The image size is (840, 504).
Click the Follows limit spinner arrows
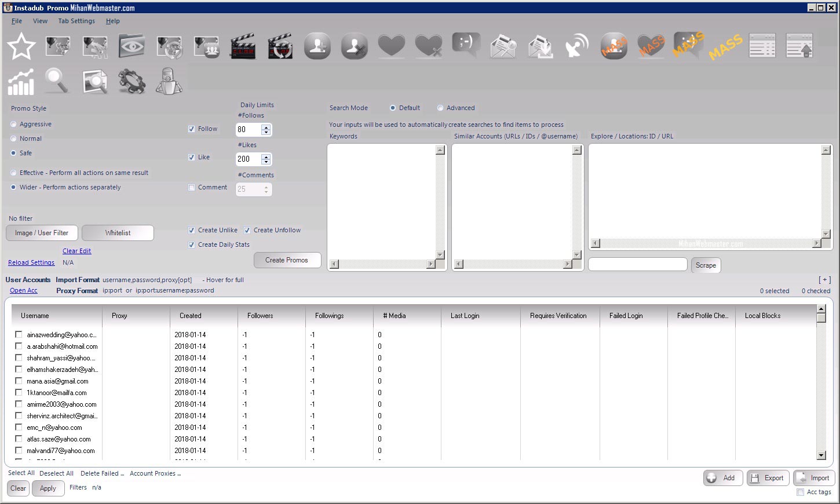(x=266, y=129)
